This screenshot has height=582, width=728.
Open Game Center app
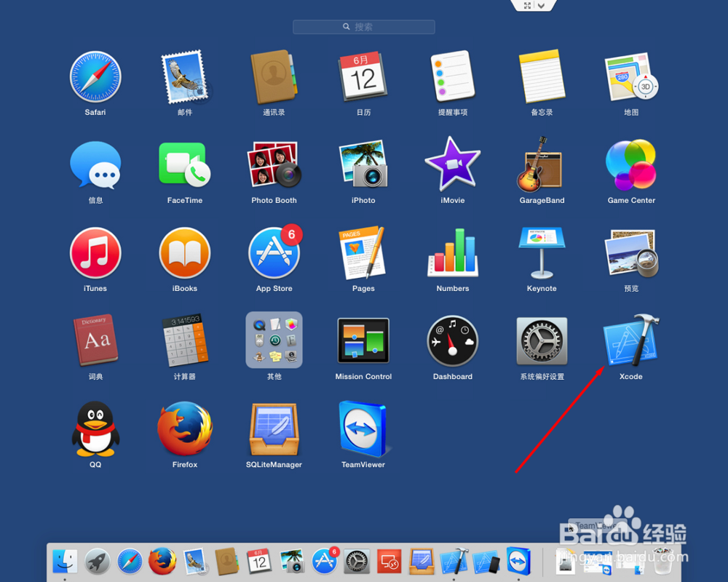[631, 164]
